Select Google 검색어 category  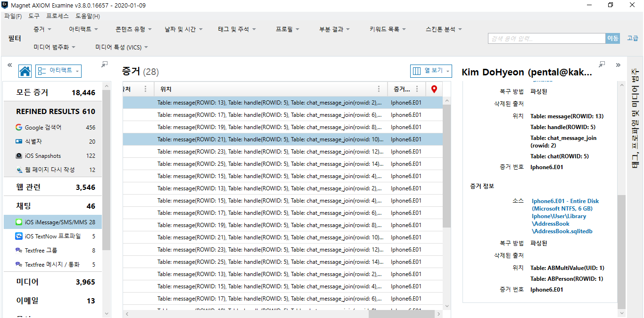coord(53,127)
